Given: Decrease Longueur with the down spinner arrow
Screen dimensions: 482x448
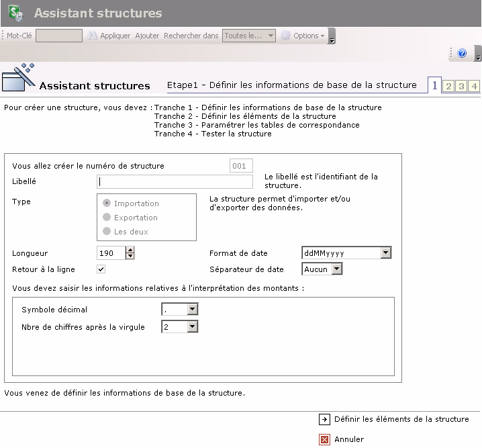Looking at the screenshot, I should [x=130, y=256].
